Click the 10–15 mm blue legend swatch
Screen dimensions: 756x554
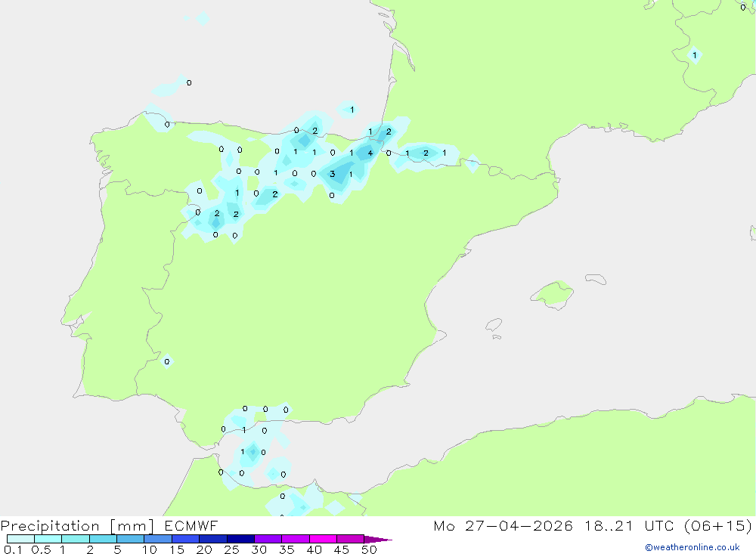coord(158,539)
